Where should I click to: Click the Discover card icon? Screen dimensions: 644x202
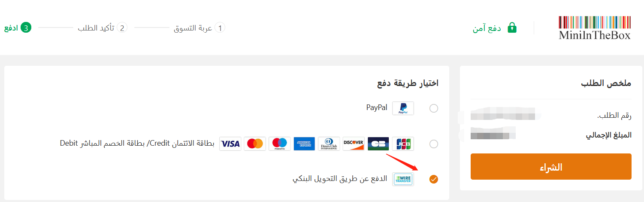click(354, 144)
